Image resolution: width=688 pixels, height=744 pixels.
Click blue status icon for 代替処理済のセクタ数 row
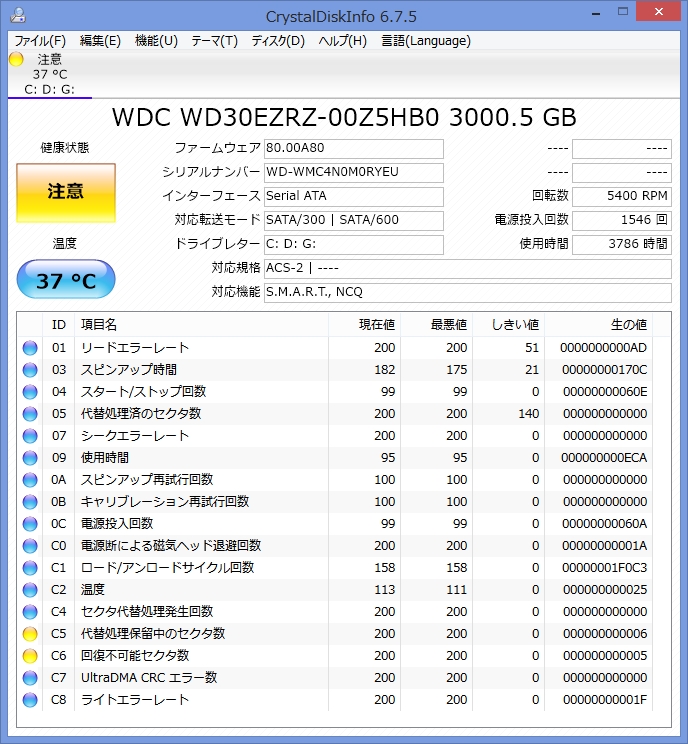[30, 414]
